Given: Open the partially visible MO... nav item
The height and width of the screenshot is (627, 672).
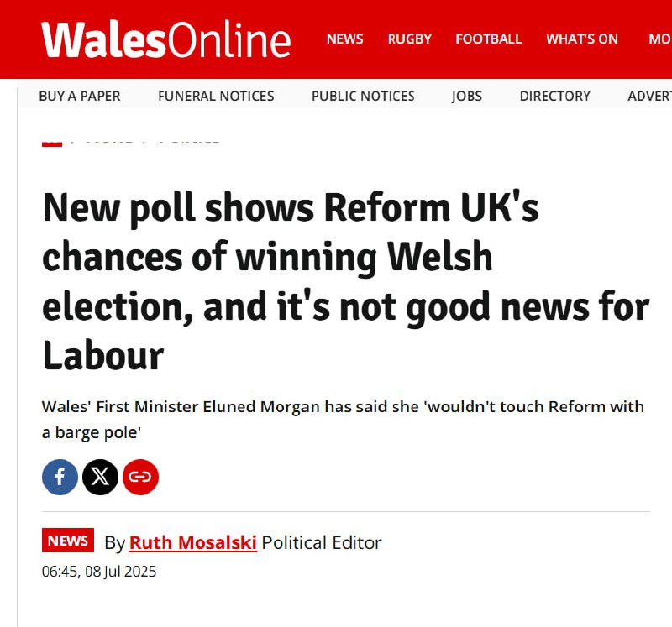Looking at the screenshot, I should pyautogui.click(x=659, y=39).
